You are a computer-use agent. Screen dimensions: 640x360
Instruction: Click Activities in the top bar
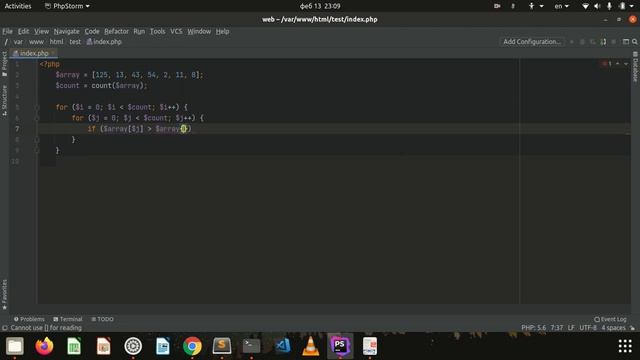coord(18,6)
